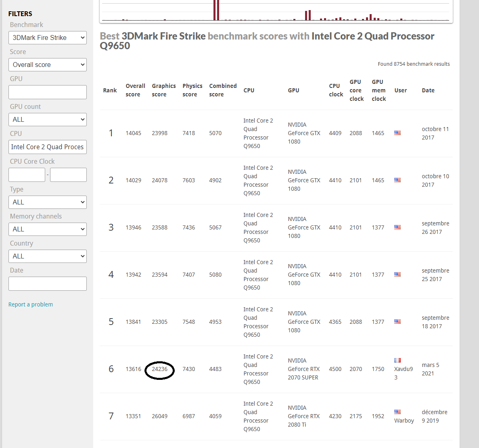Open the Report a problem link
The image size is (479, 448).
31,304
